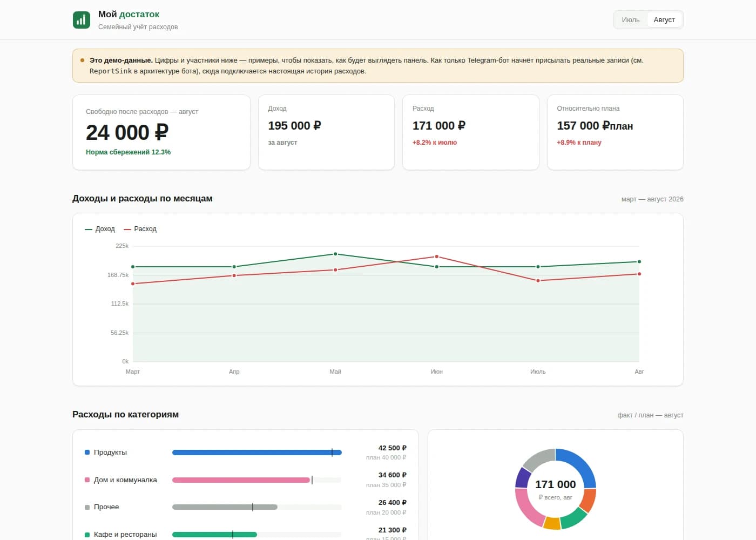Click the Дом и коммуналка pink bar
The image size is (756, 540).
click(241, 480)
